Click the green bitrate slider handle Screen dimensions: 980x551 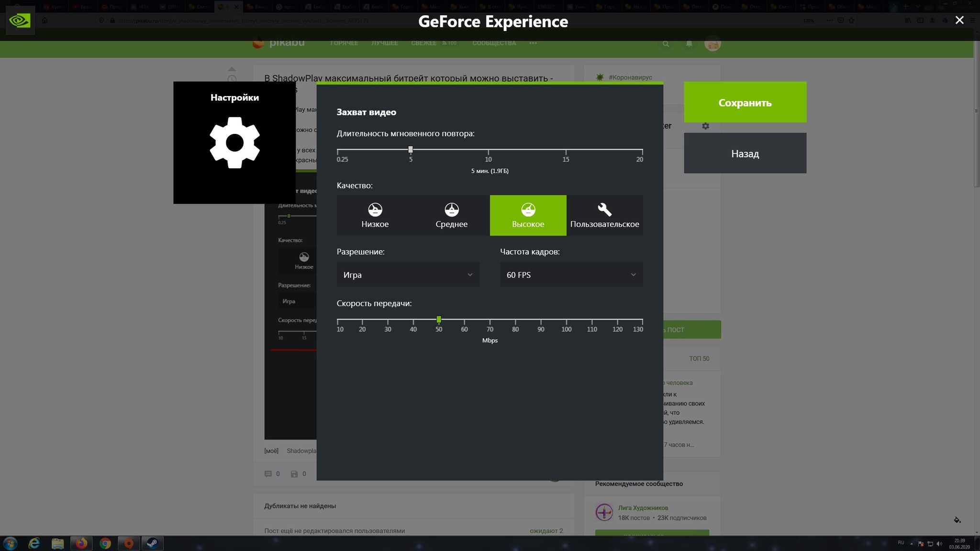(x=439, y=319)
